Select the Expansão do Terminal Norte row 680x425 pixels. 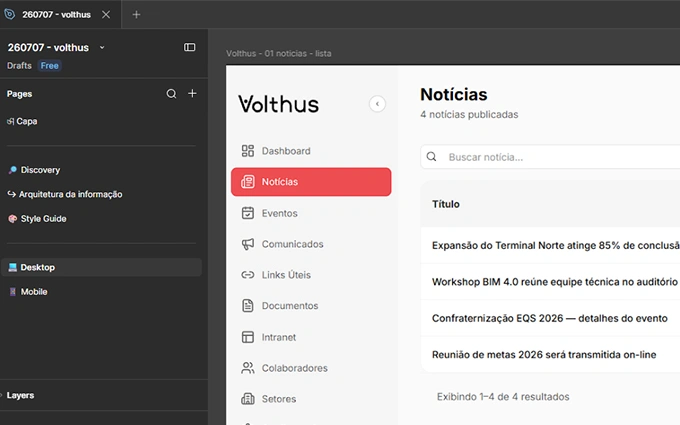[550, 245]
